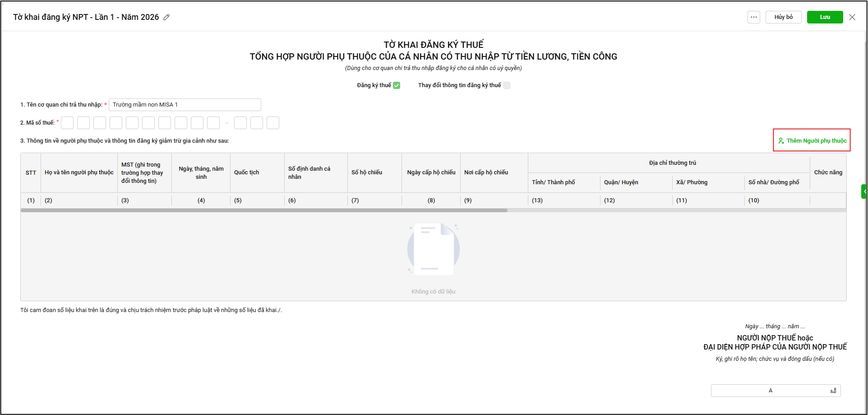Click the signature pen icon in signer field
The width and height of the screenshot is (868, 415).
(x=833, y=391)
